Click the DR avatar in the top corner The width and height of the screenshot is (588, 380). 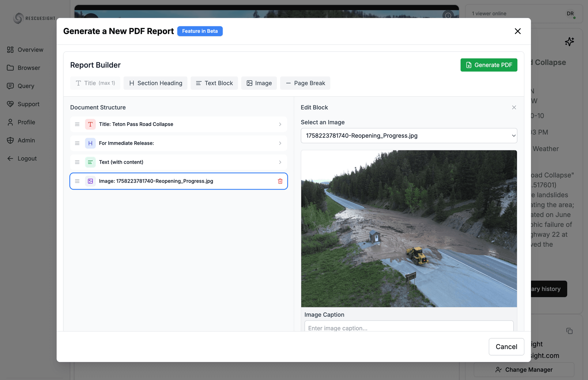tap(570, 13)
